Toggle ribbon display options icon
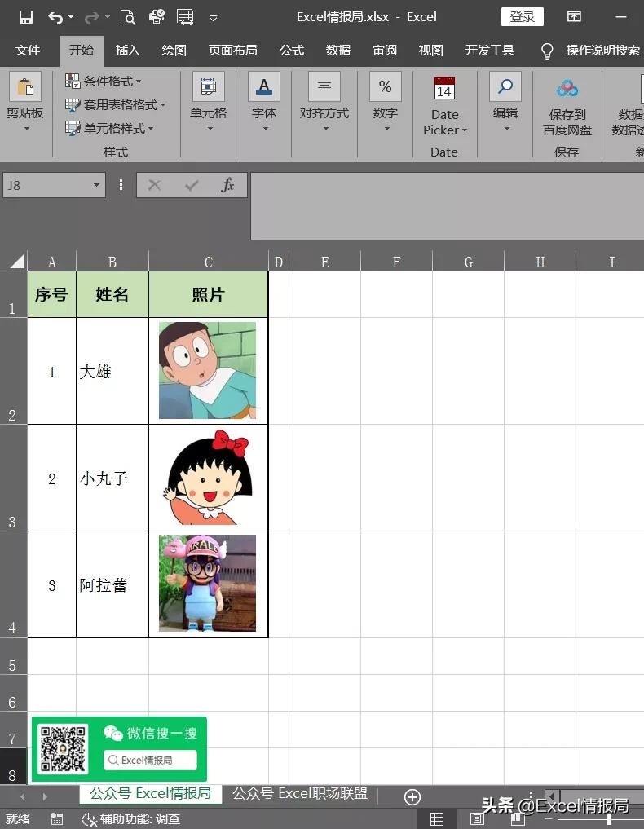Screen dimensions: 644x829 tap(574, 16)
